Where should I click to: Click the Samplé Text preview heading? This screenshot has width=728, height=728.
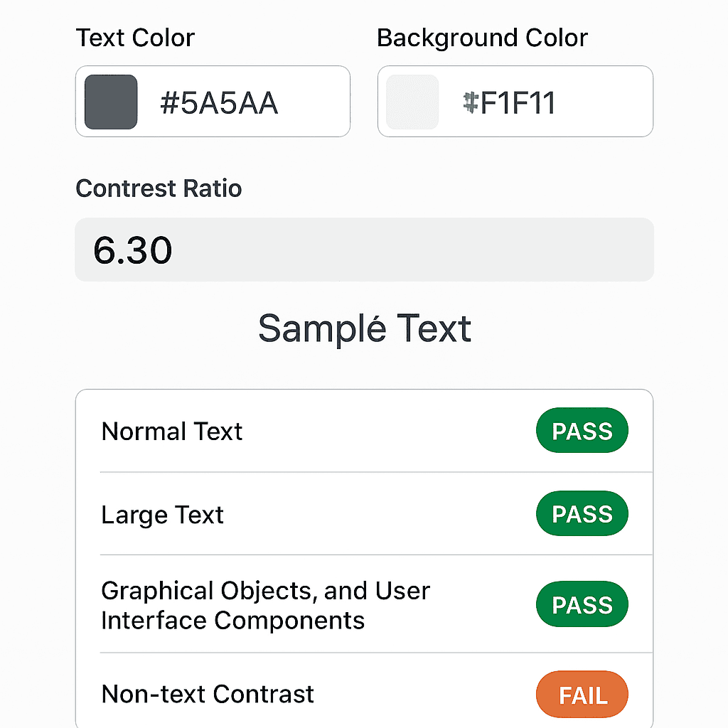click(364, 328)
